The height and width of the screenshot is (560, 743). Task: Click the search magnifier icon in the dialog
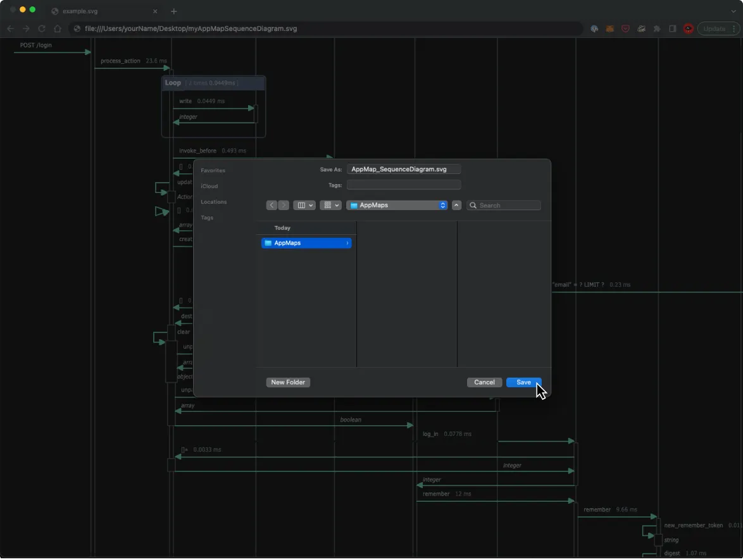(x=473, y=205)
